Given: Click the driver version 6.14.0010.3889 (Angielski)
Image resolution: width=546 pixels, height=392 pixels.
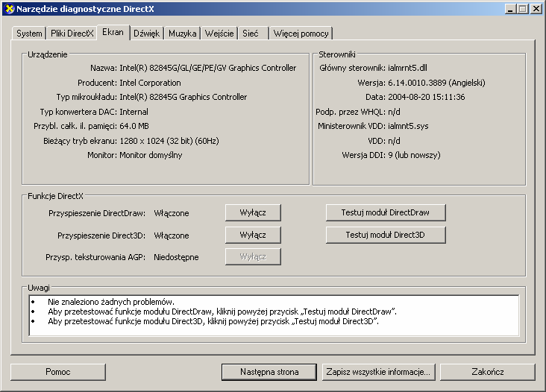Looking at the screenshot, I should (436, 83).
